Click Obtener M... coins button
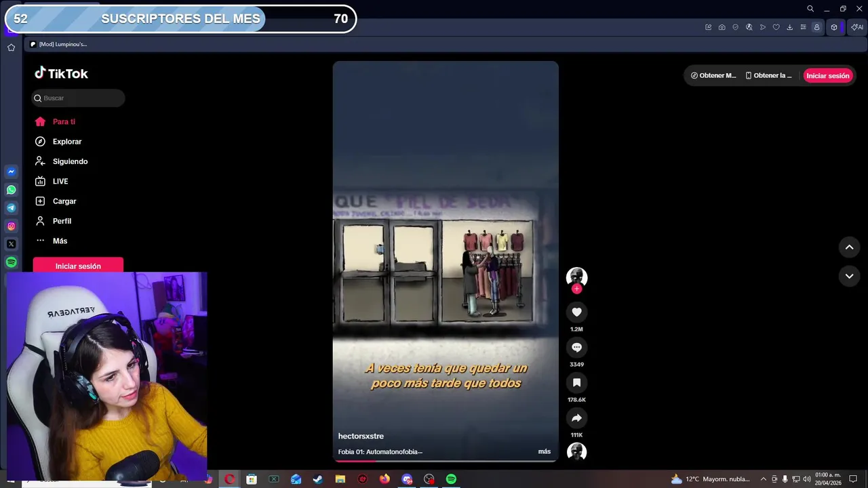 pyautogui.click(x=713, y=76)
